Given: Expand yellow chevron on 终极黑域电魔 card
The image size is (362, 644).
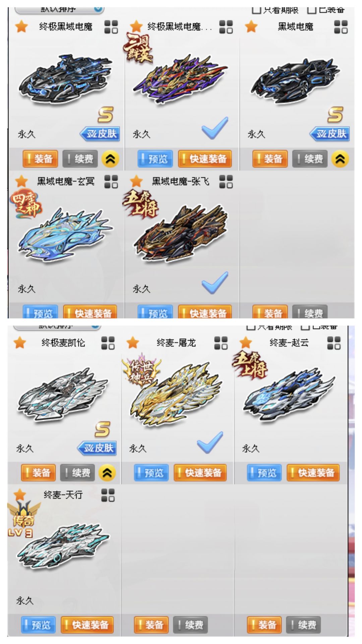Looking at the screenshot, I should [x=110, y=159].
